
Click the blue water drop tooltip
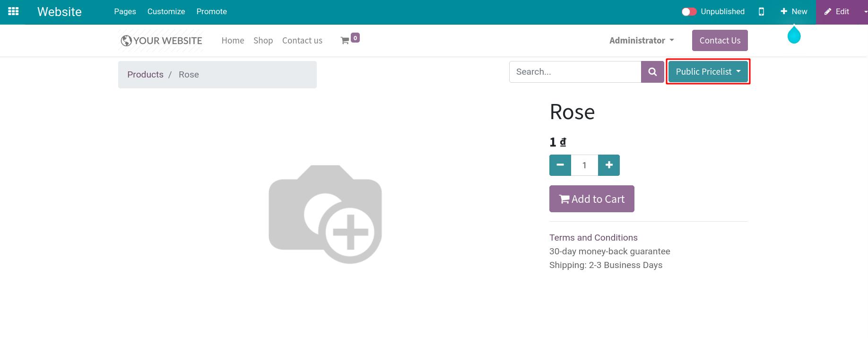(794, 35)
